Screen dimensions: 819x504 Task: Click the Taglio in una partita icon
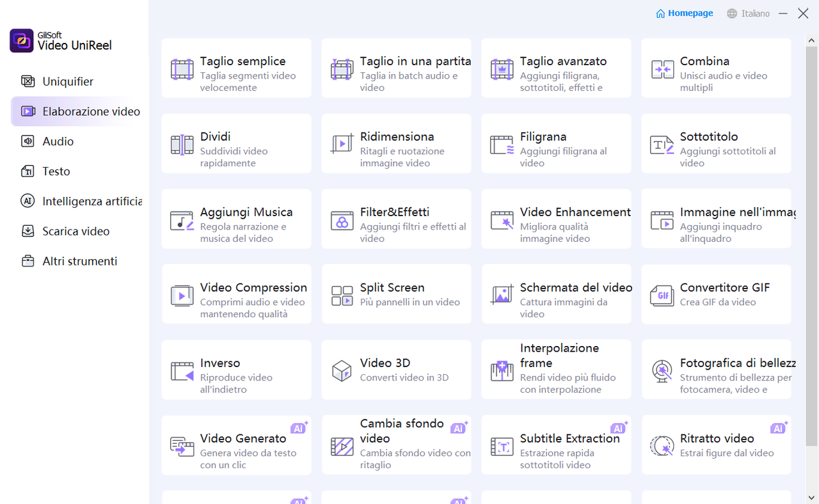[x=342, y=69]
